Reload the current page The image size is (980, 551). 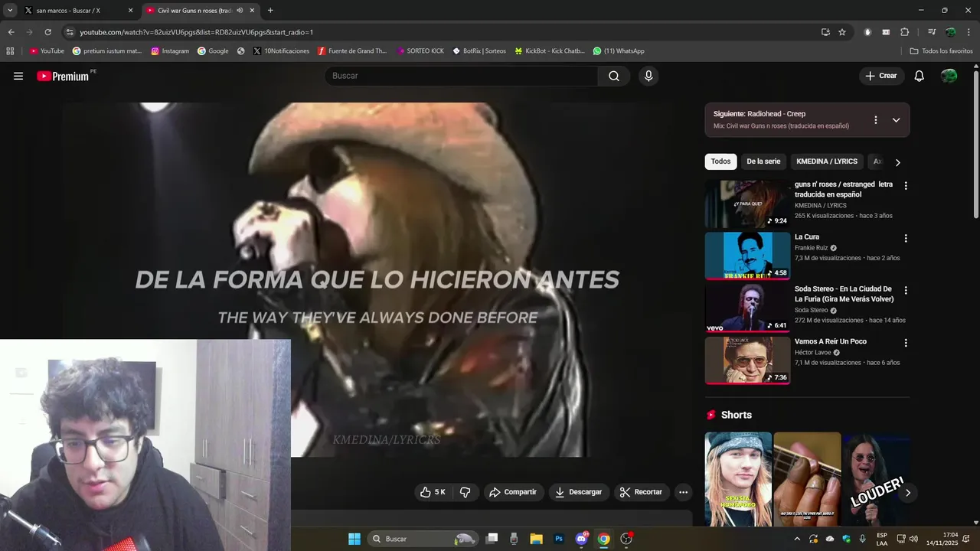[x=47, y=32]
